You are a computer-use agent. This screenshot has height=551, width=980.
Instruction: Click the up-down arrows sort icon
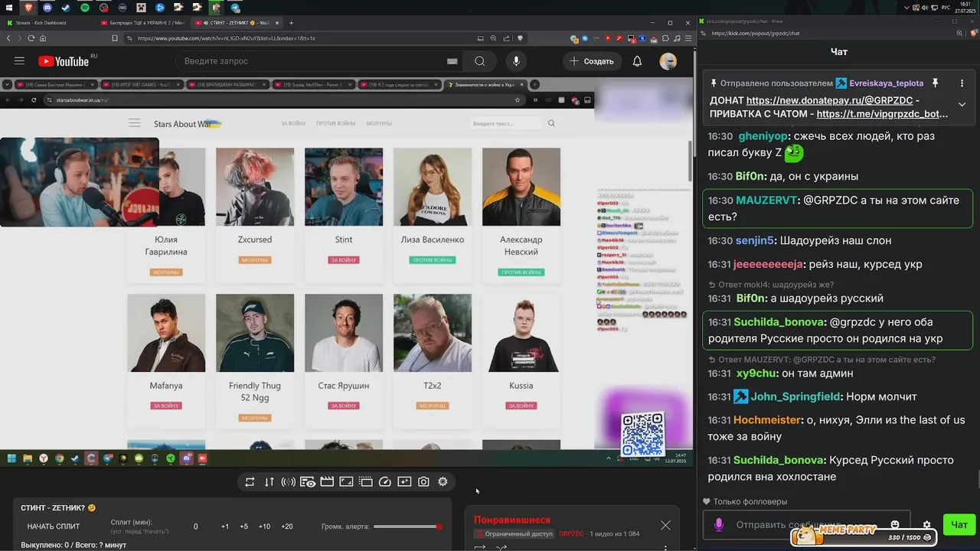[269, 481]
